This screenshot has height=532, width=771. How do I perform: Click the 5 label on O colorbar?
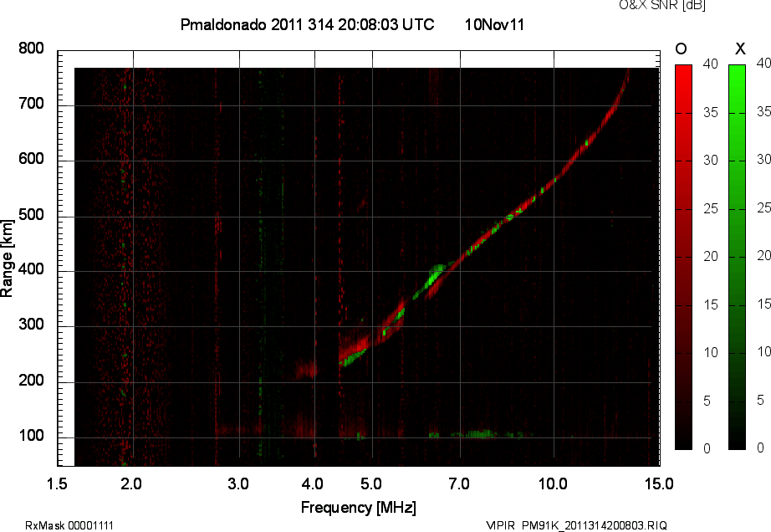707,401
